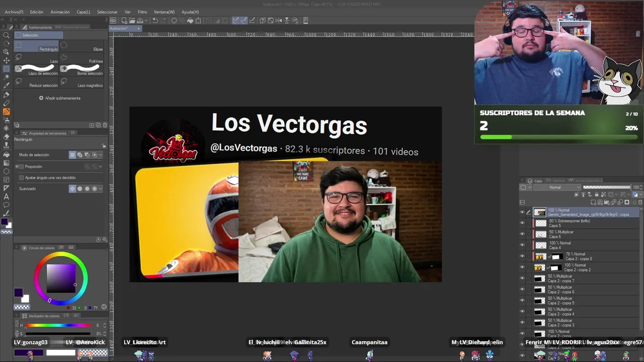Click the smartphone connect icon in command bar
Viewport: 644px width, 362px height.
tap(305, 21)
